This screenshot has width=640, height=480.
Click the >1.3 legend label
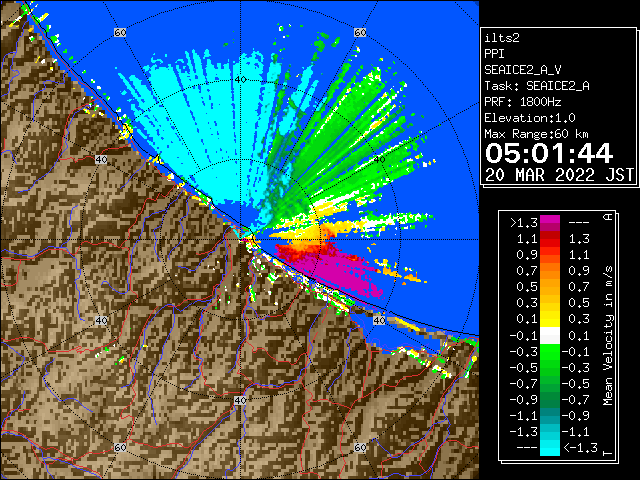(524, 223)
